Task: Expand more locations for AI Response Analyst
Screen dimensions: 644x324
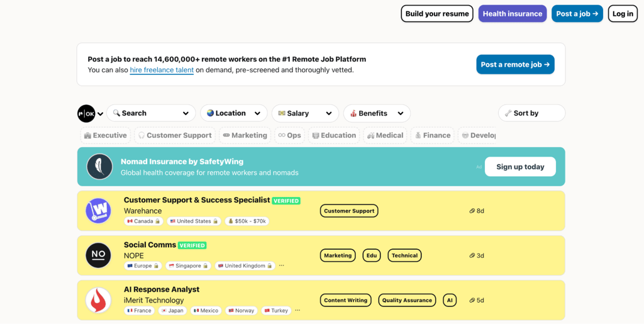Action: pos(297,310)
